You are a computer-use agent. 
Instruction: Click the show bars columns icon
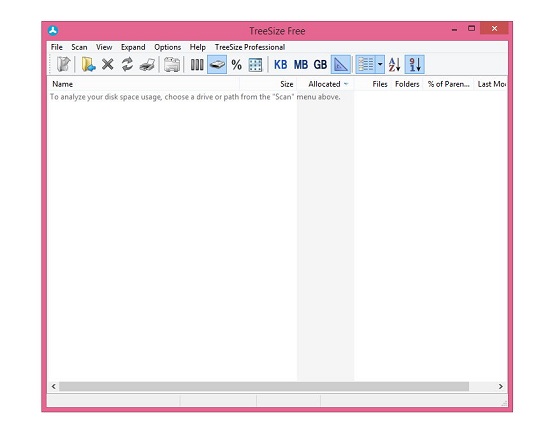[197, 65]
